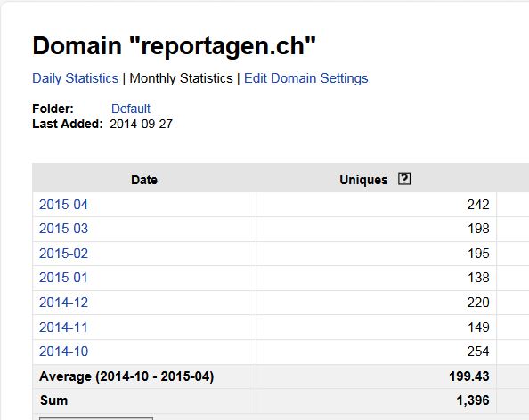The image size is (529, 420).
Task: Open the 2015-04 monthly entry
Action: (x=63, y=205)
